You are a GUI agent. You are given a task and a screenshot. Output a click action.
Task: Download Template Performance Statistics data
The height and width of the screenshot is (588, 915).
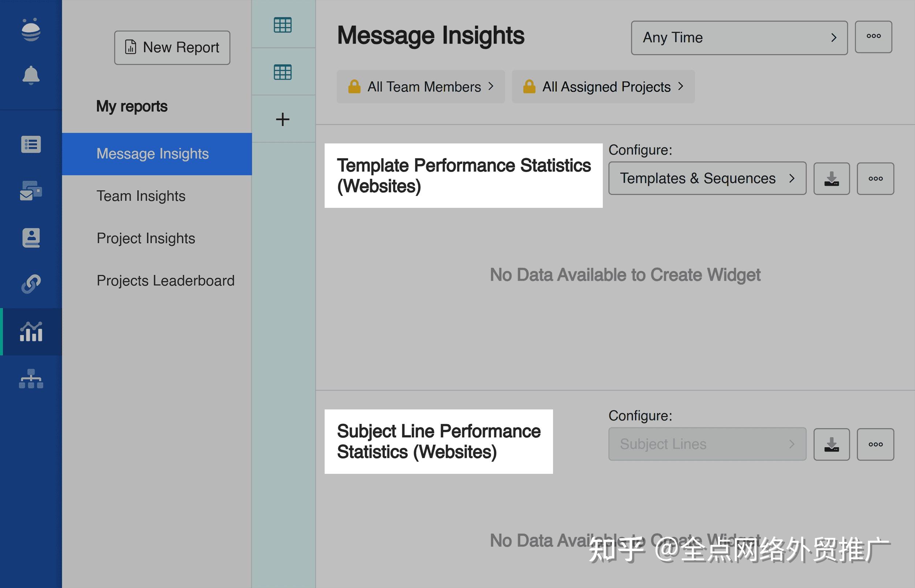pyautogui.click(x=831, y=179)
